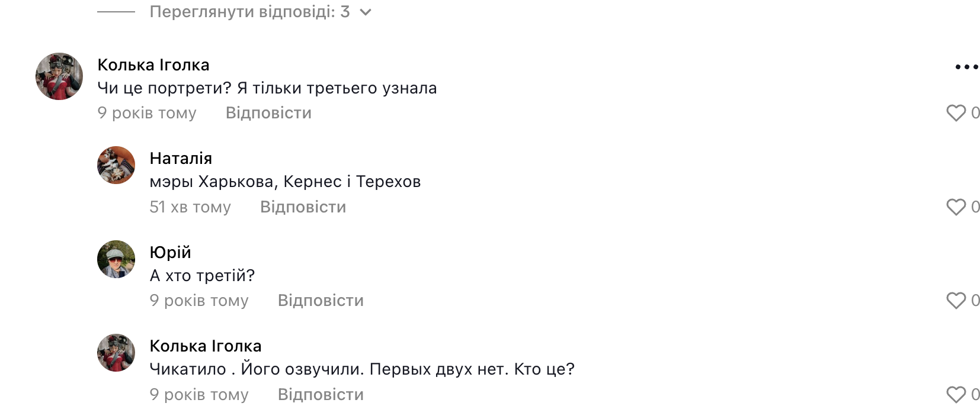Open Колька Іголка's avatar on top comment
Image resolution: width=980 pixels, height=419 pixels.
coord(59,76)
